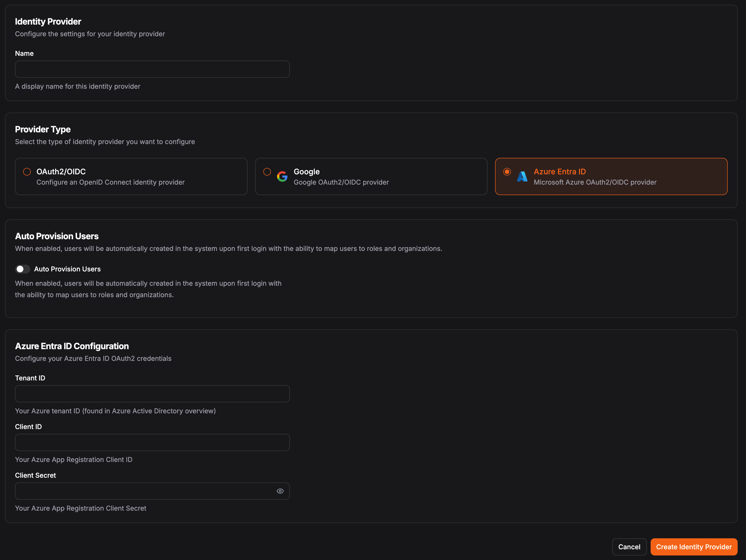
Task: Choose the OAuth2/OIDC provider card title
Action: [x=61, y=172]
